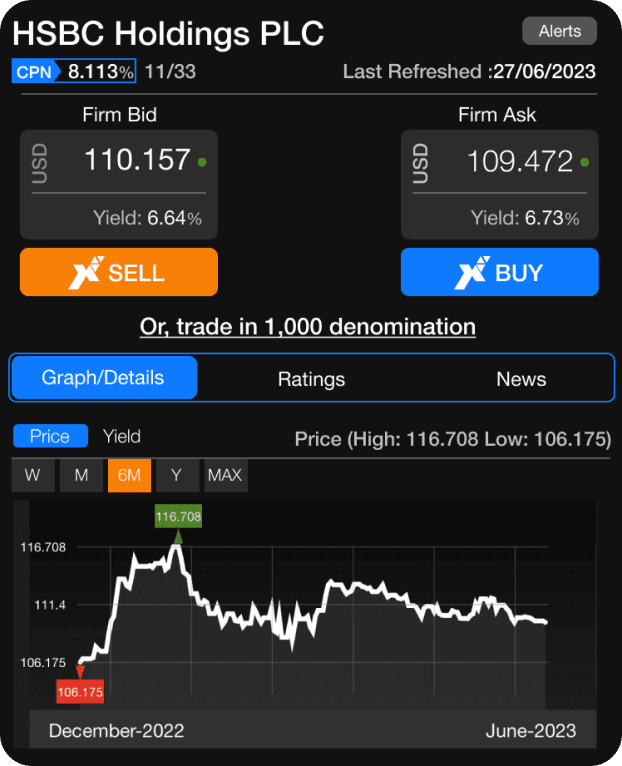Select the W weekly time range
This screenshot has height=766, width=622.
pyautogui.click(x=33, y=475)
